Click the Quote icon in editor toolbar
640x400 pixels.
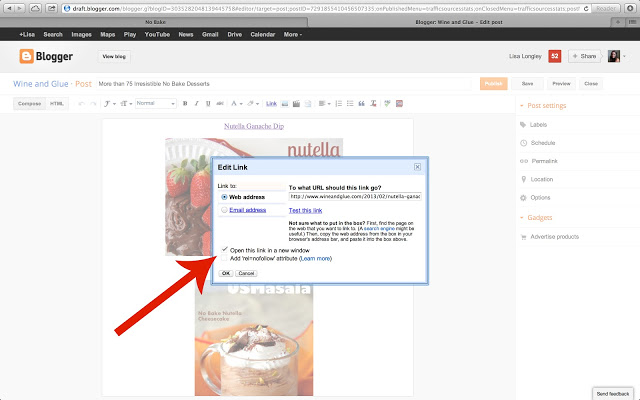[361, 104]
